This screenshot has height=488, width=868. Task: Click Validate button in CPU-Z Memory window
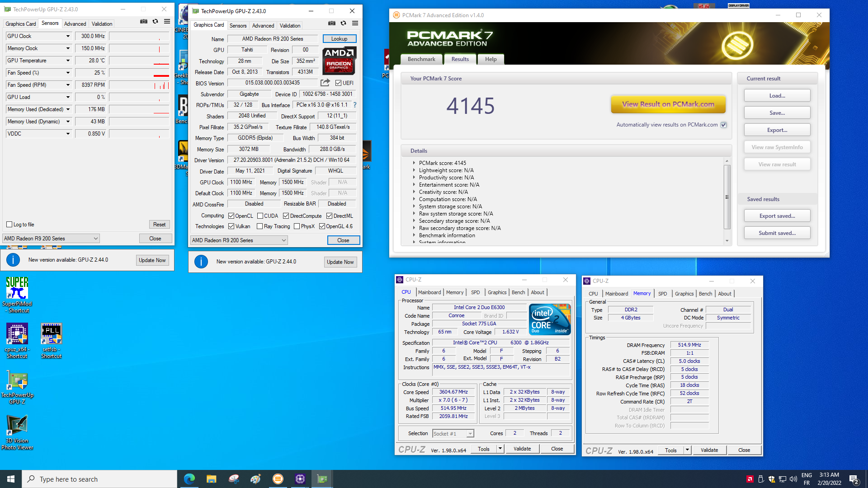point(709,450)
